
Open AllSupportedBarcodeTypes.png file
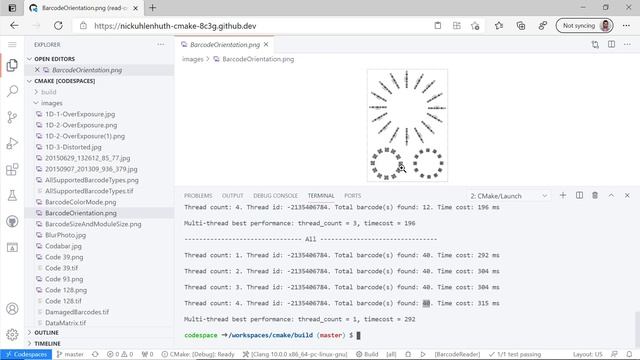click(91, 180)
